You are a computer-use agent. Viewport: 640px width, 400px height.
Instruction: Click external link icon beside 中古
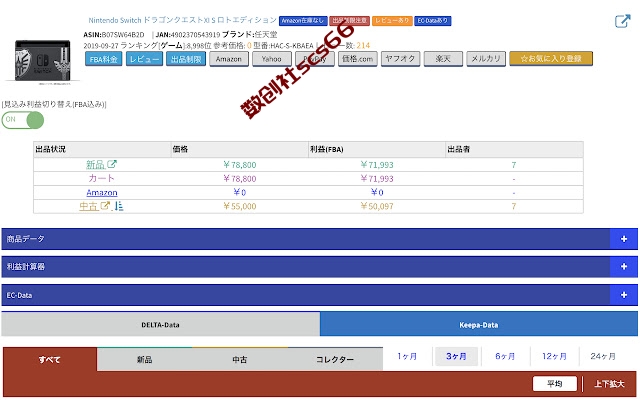point(105,206)
